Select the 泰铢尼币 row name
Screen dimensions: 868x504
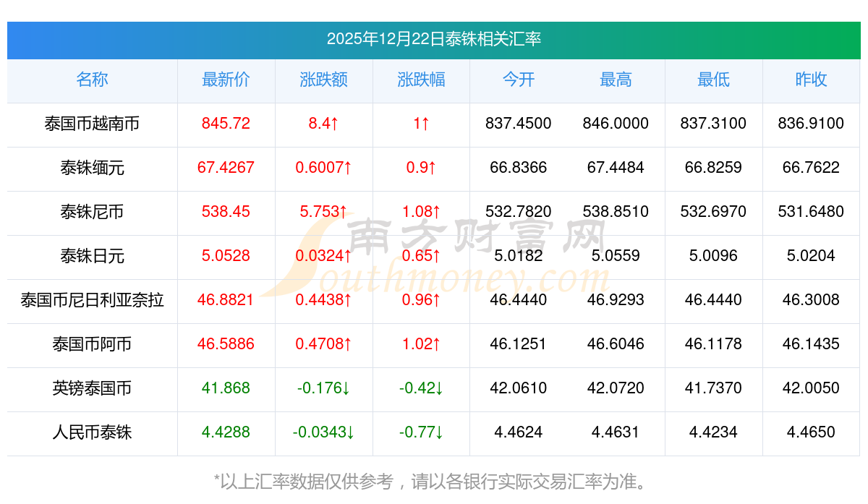[x=92, y=213]
